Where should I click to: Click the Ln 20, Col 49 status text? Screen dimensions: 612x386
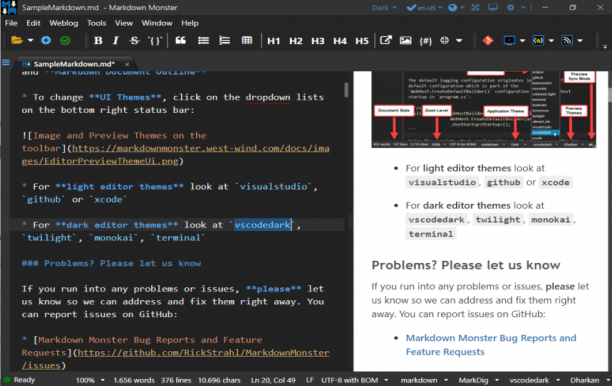click(273, 380)
